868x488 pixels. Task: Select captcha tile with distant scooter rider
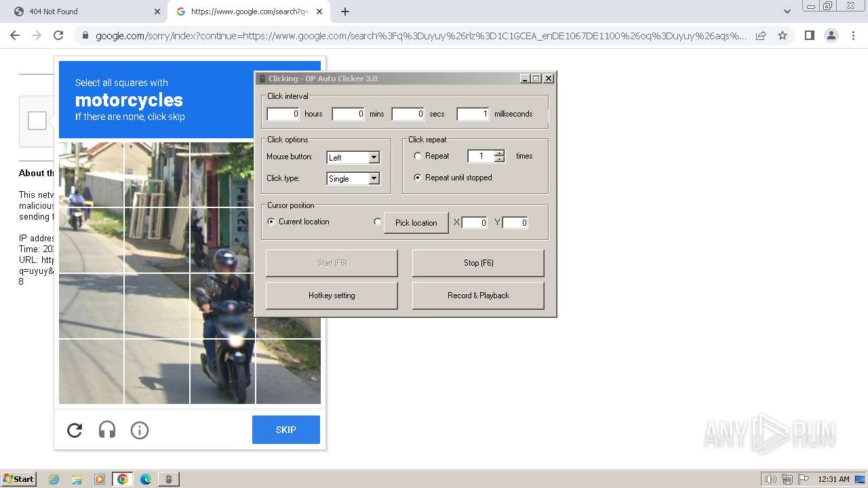click(x=91, y=241)
